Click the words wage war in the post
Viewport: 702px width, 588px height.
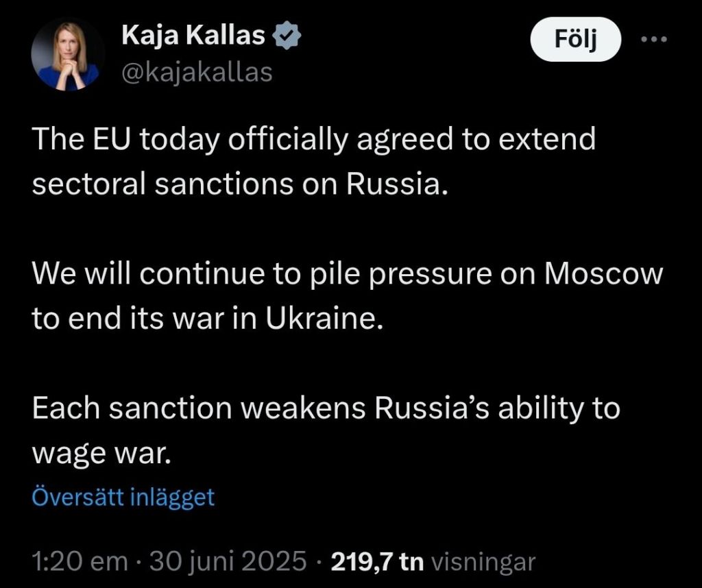pyautogui.click(x=100, y=454)
